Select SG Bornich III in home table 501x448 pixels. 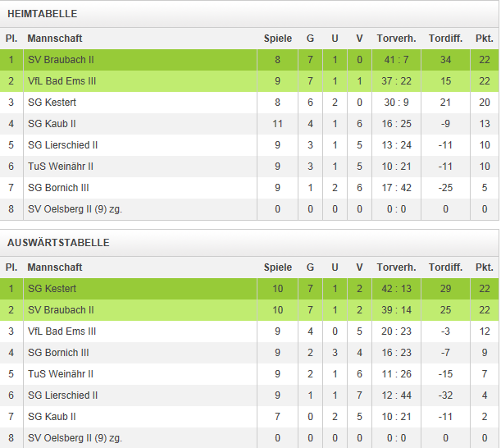click(58, 188)
